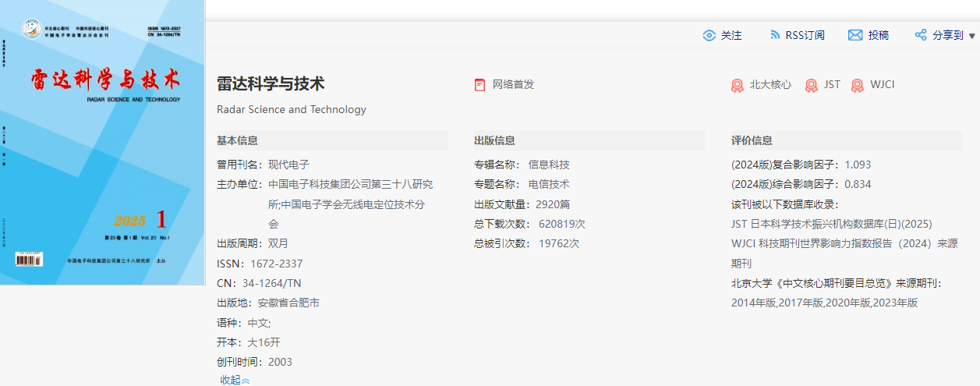
Task: Click the CN value 34-1264/TN
Action: 270,283
